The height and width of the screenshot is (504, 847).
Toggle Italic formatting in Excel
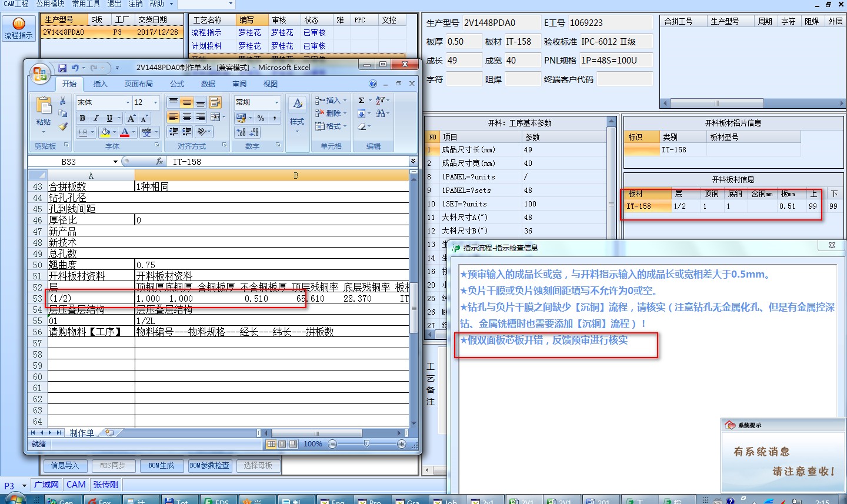pyautogui.click(x=96, y=118)
